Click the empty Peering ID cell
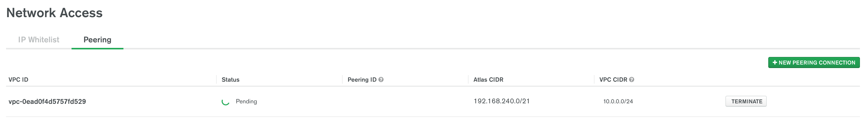This screenshot has height=125, width=868. click(405, 101)
